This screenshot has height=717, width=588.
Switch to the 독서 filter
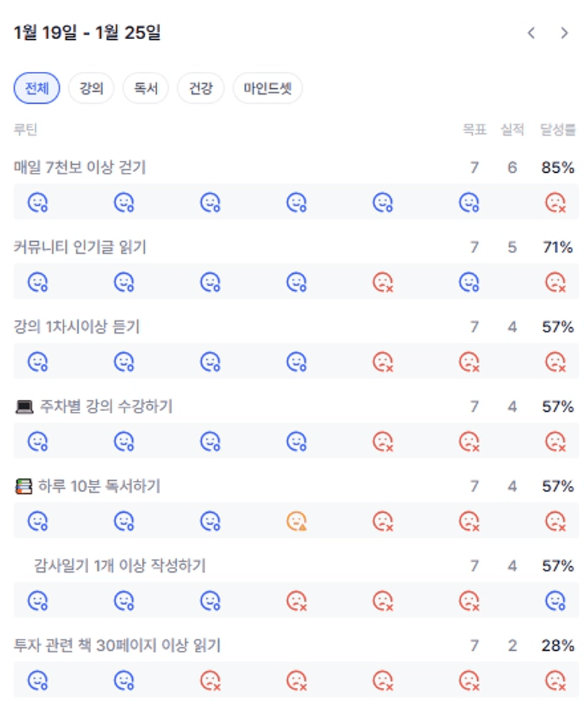click(145, 89)
